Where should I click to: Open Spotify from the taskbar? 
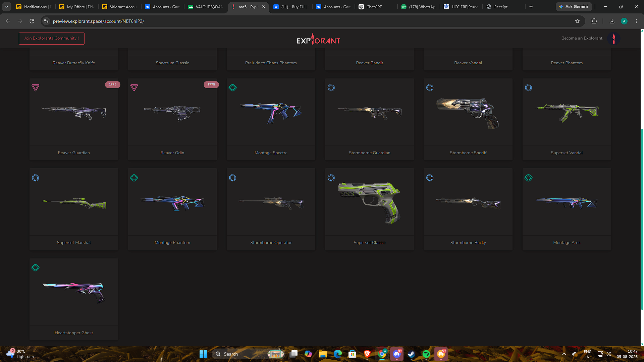pos(426,354)
